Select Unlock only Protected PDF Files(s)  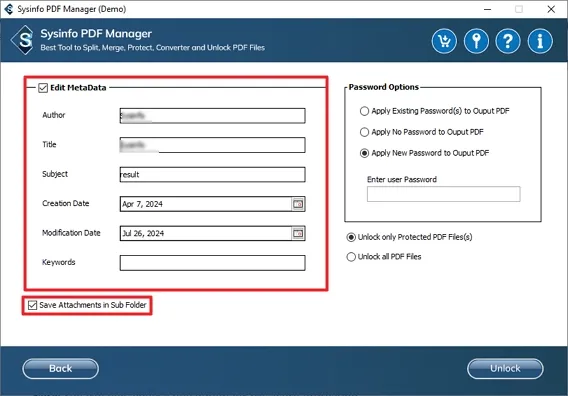351,237
